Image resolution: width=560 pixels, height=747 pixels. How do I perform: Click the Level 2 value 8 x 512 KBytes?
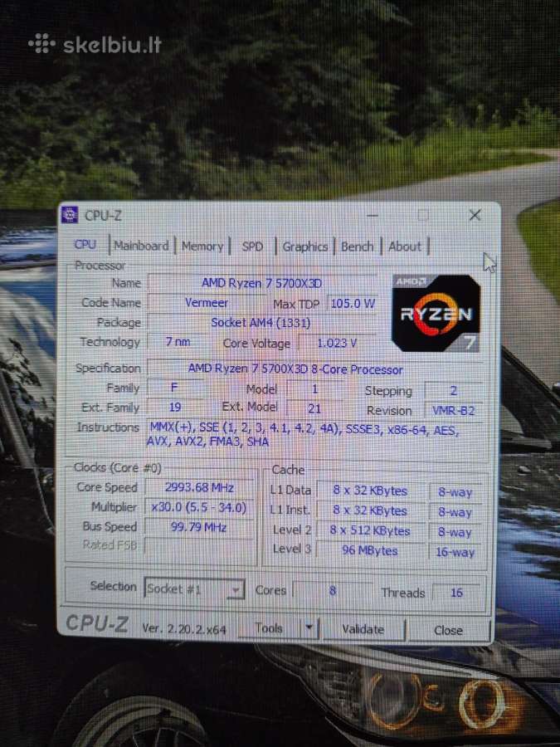click(x=370, y=530)
